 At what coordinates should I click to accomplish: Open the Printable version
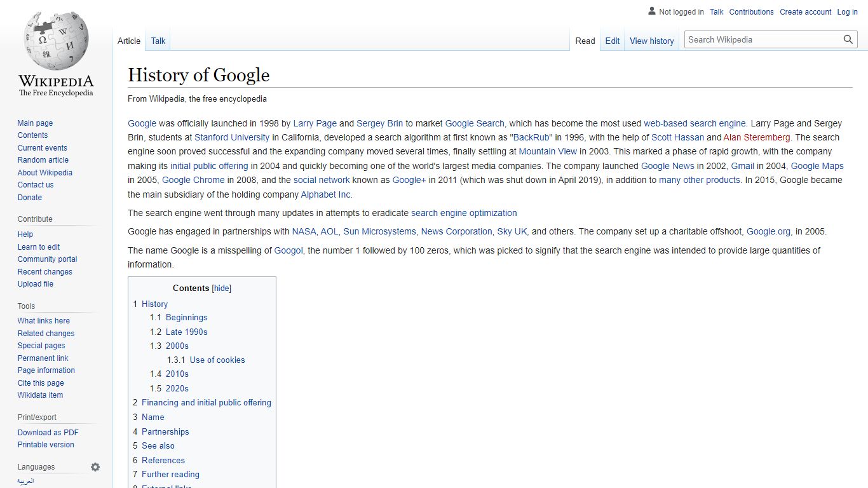tap(46, 445)
